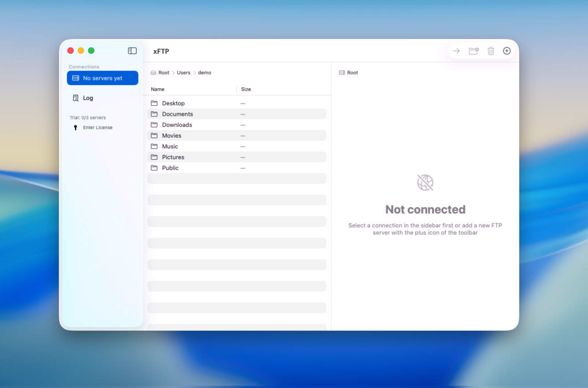The height and width of the screenshot is (388, 588).
Task: Click the key icon beside Enter License
Action: click(x=76, y=128)
